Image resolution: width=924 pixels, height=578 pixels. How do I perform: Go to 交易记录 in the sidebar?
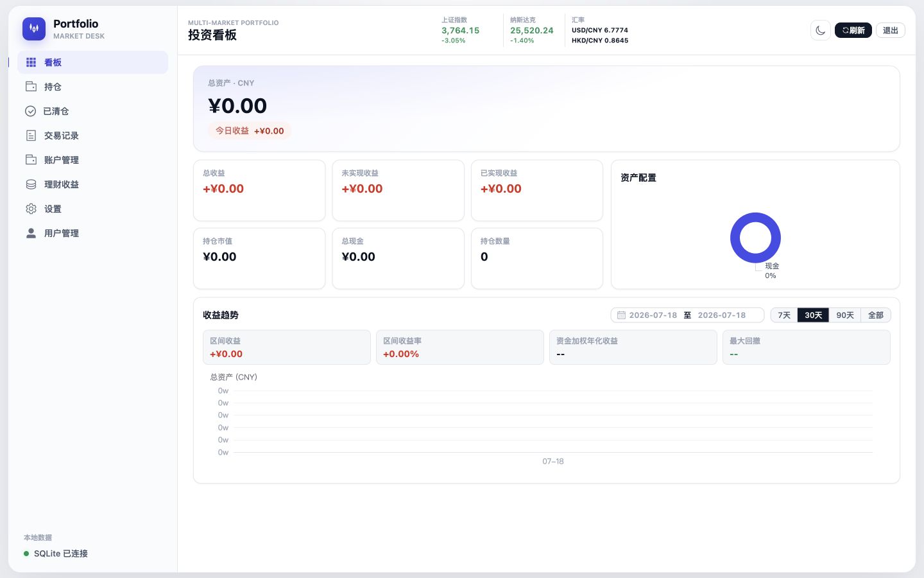tap(92, 136)
